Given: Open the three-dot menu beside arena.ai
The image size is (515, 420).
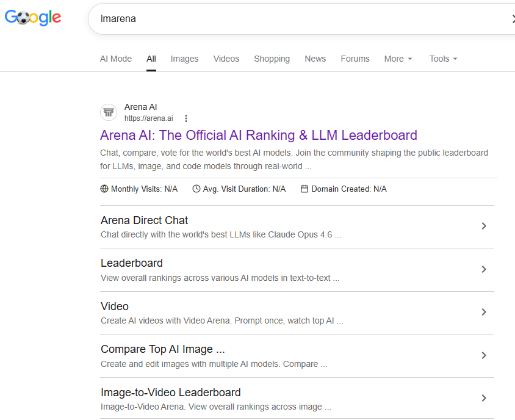Looking at the screenshot, I should pyautogui.click(x=186, y=118).
